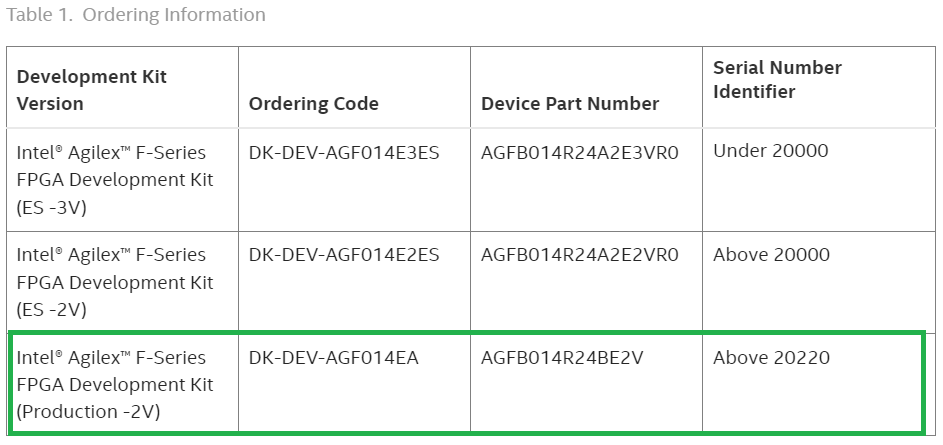Click ordering code DK-DEV-AGF014E3ES
The height and width of the screenshot is (445, 943).
click(344, 153)
